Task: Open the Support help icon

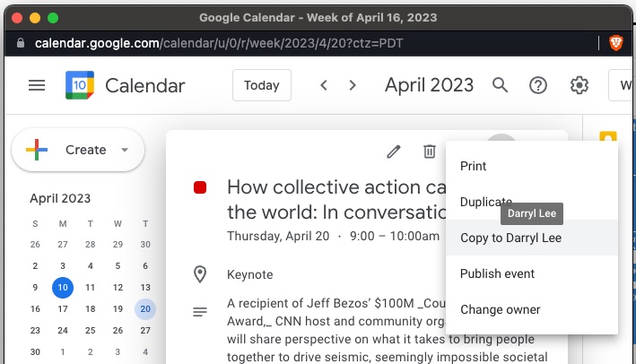Action: tap(538, 85)
